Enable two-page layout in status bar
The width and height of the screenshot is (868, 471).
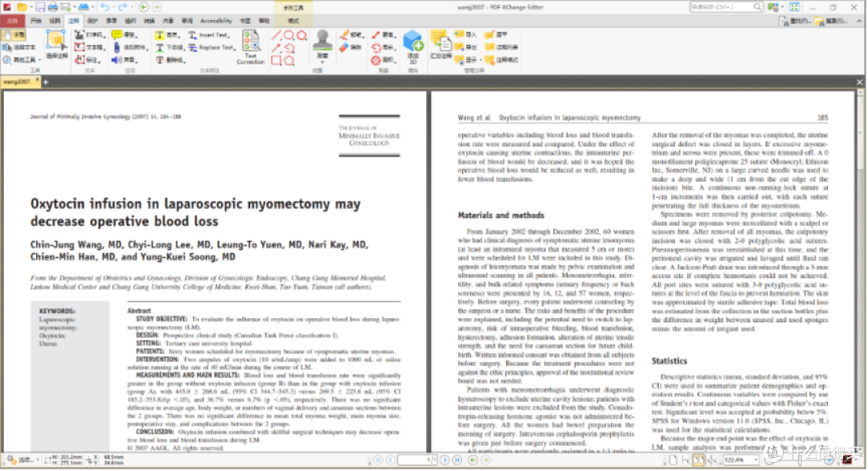[x=698, y=460]
